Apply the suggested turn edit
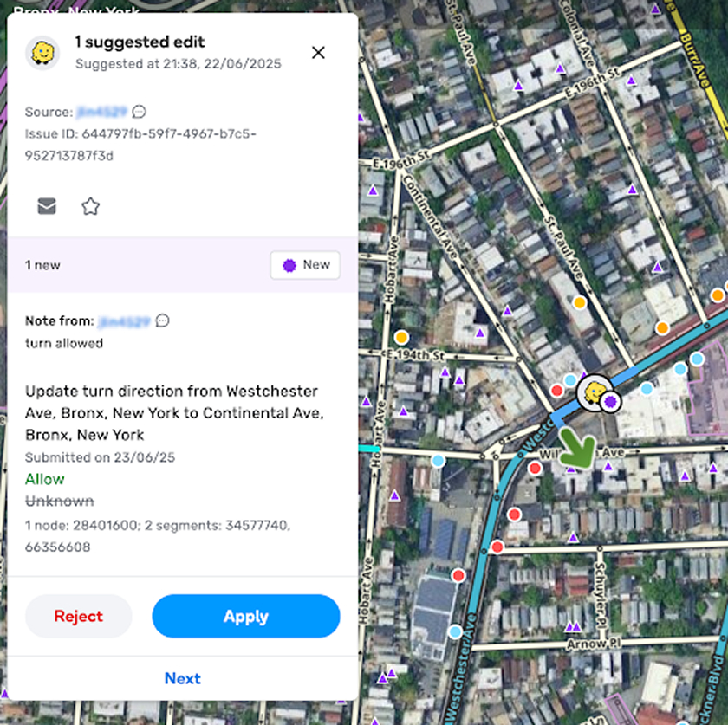 point(245,617)
